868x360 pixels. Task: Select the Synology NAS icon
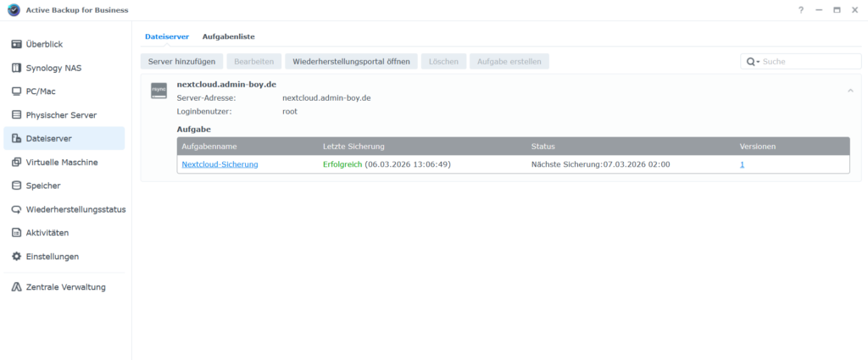16,68
